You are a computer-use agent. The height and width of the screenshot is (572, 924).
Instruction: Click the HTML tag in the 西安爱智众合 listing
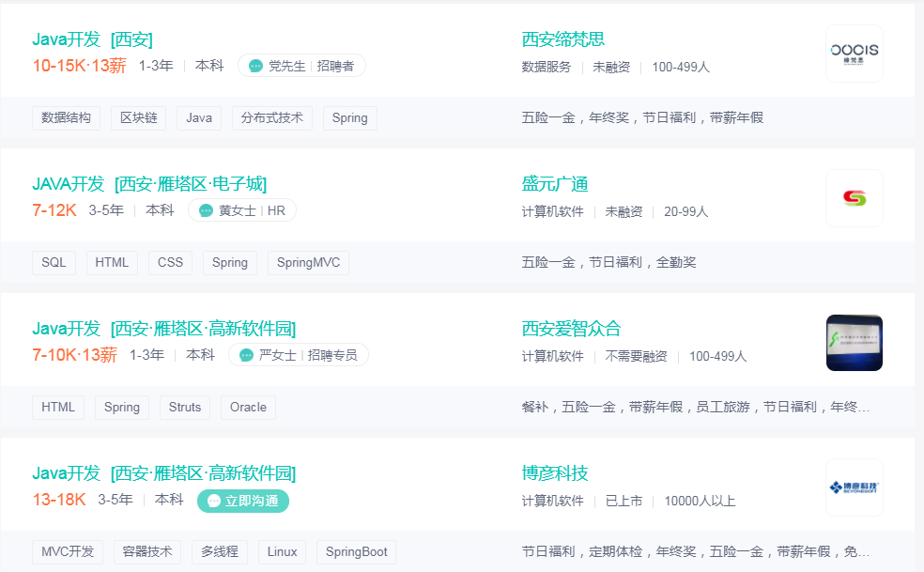[x=58, y=407]
